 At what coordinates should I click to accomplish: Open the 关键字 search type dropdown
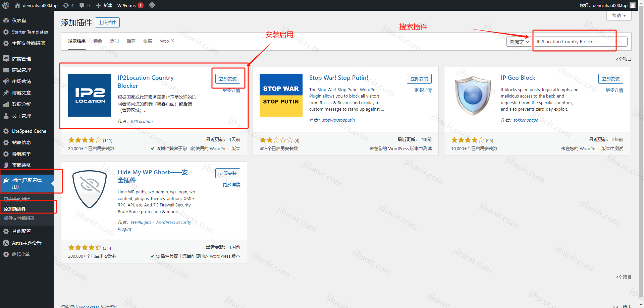click(x=519, y=42)
